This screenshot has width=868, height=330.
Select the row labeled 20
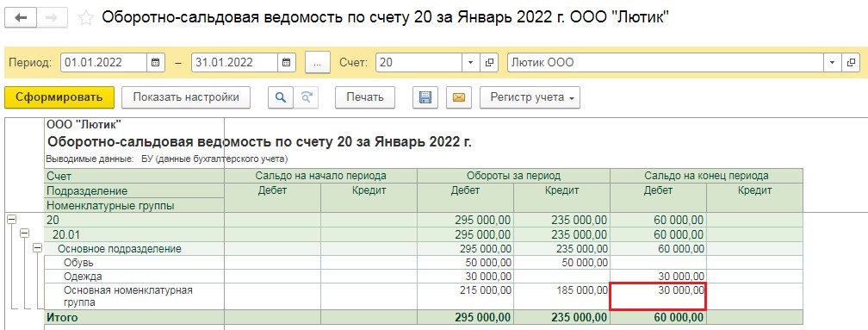134,220
